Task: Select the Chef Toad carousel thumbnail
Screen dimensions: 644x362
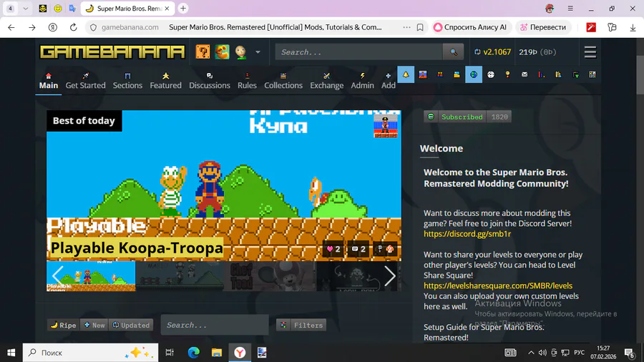Action: [x=270, y=276]
